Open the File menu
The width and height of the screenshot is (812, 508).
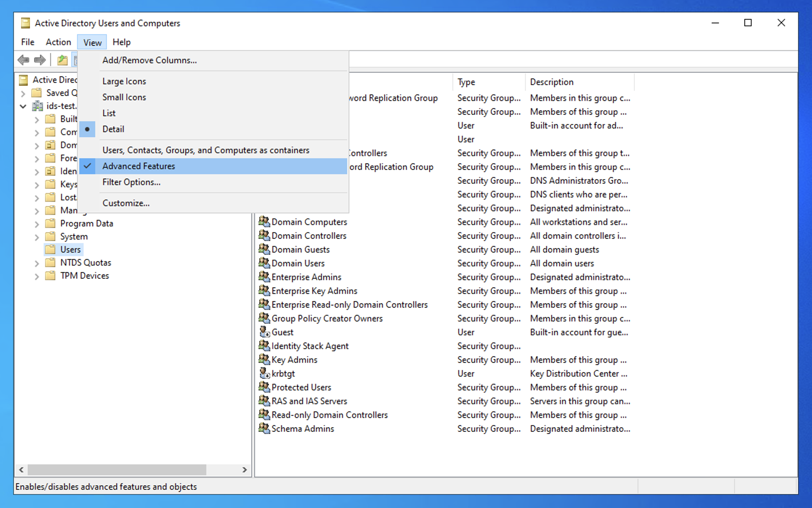[x=28, y=42]
